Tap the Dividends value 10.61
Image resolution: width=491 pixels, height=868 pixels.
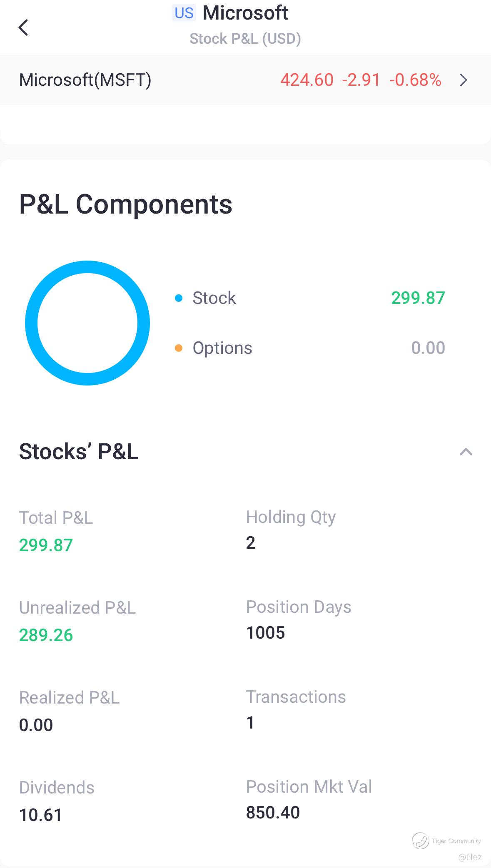point(41,815)
